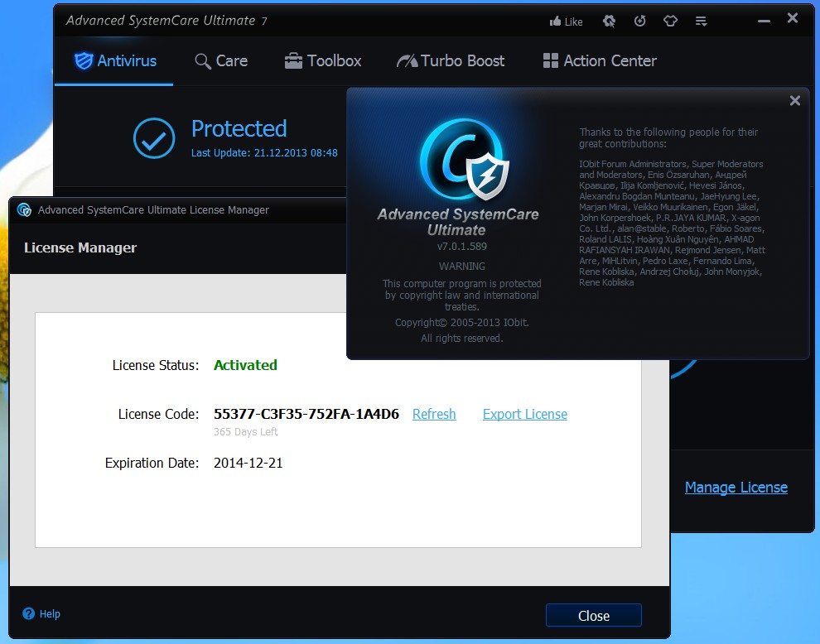Click the Activated license status text
The width and height of the screenshot is (820, 644).
pyautogui.click(x=245, y=365)
